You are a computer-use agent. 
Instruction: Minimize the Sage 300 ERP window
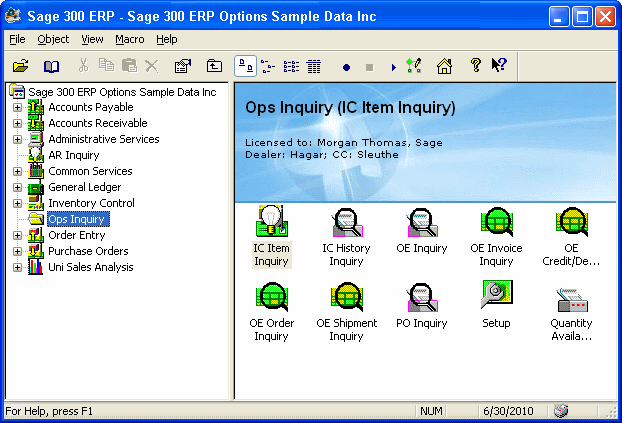559,17
